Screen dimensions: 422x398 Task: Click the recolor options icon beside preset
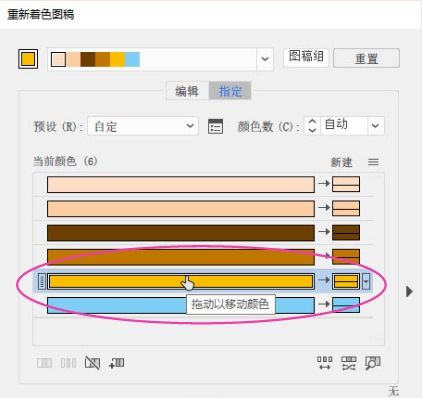tap(215, 126)
